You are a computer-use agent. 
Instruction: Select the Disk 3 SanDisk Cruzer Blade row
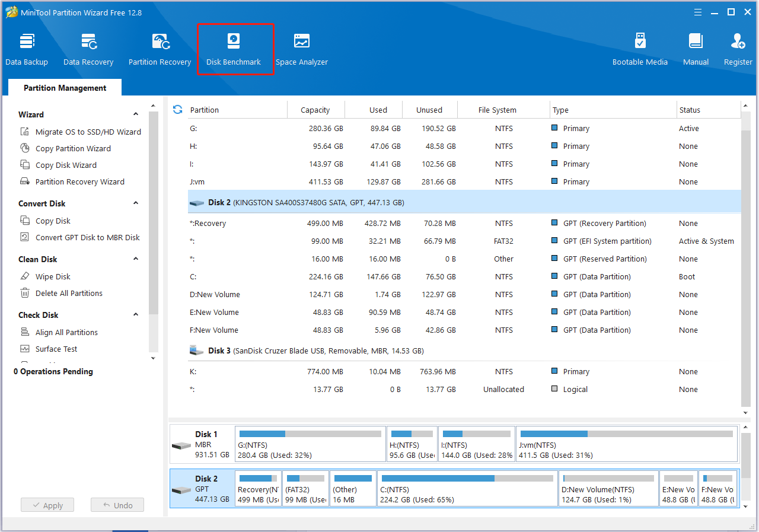(x=464, y=351)
